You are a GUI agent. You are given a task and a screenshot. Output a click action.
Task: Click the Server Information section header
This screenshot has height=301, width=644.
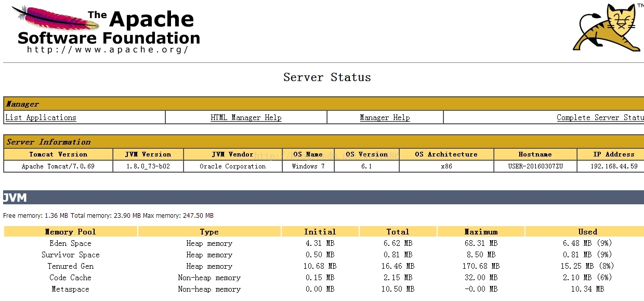coord(324,141)
